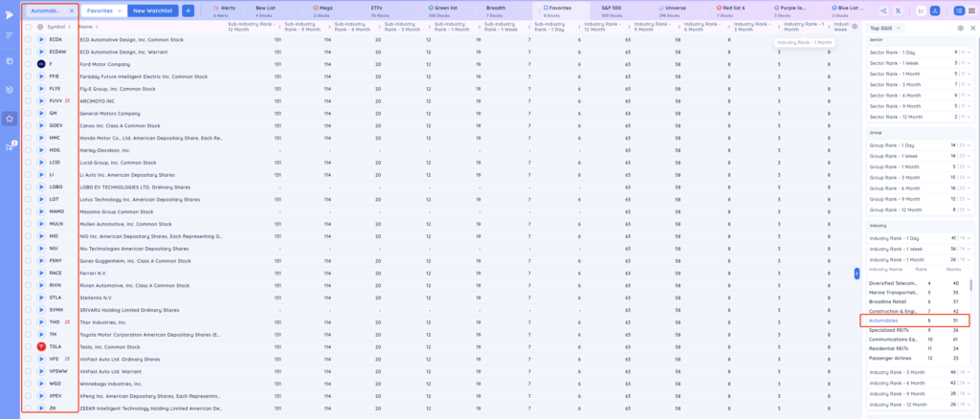
Task: Expand Sector Rank - 12 Month row
Action: 921,117
